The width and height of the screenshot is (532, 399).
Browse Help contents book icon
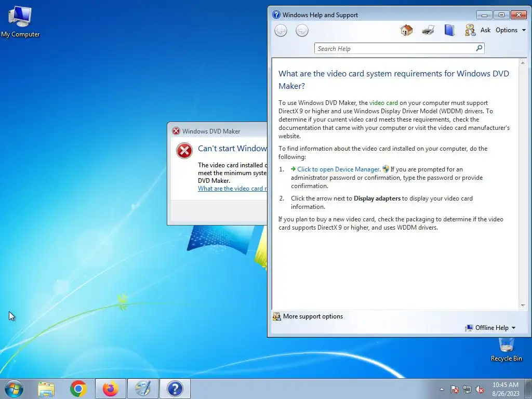449,30
